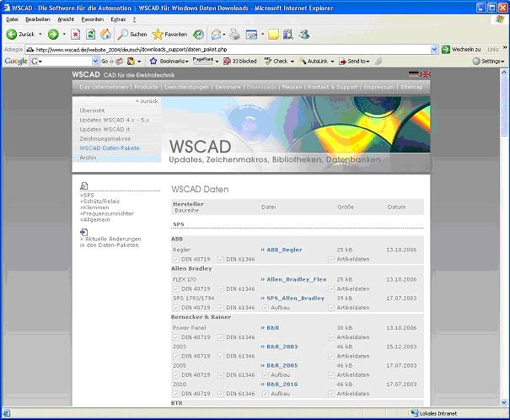This screenshot has height=420, width=510.
Task: Select the German flag language icon
Action: click(413, 74)
